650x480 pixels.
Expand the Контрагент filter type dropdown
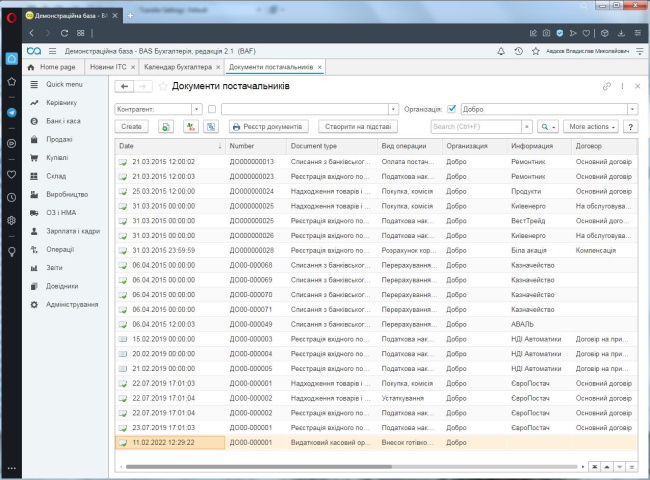click(x=196, y=109)
